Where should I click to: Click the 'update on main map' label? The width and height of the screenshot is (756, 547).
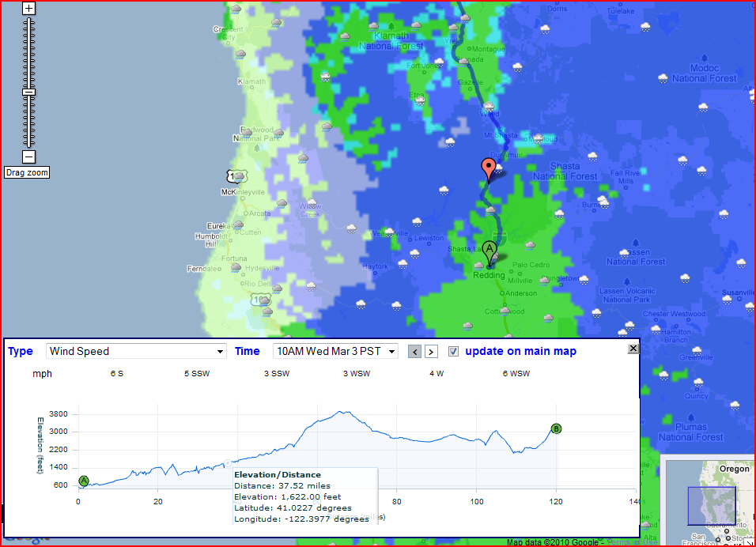pyautogui.click(x=520, y=351)
